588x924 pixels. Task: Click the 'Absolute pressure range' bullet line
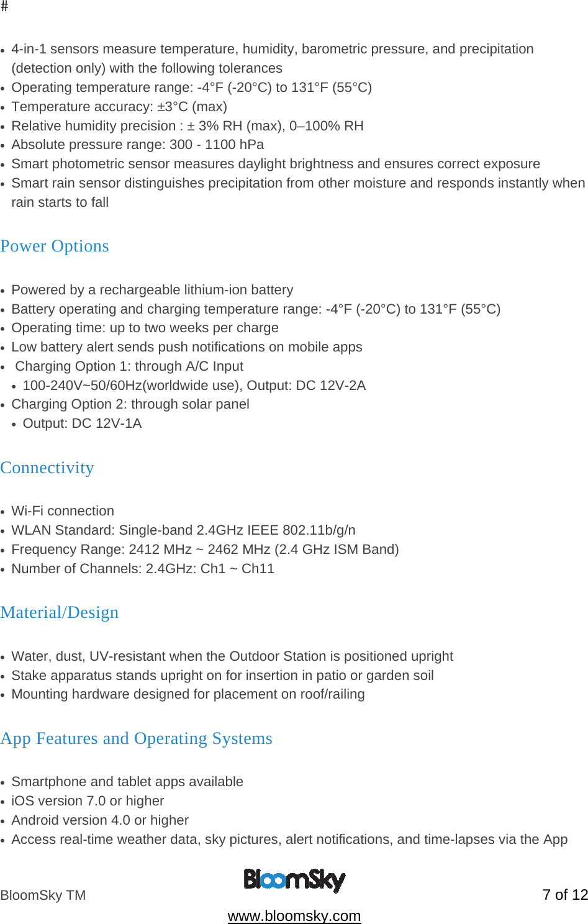137,145
